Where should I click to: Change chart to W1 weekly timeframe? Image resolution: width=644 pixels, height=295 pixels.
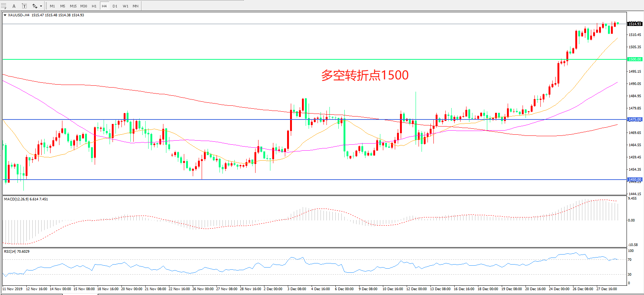(126, 6)
